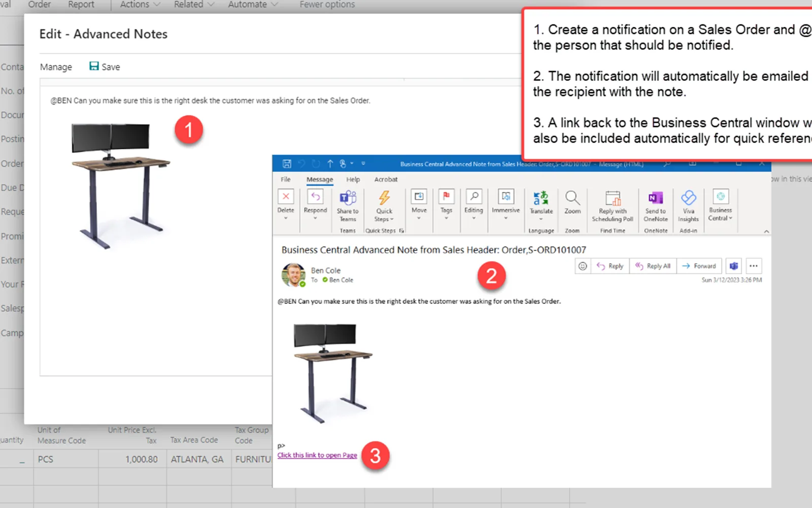Viewport: 812px width, 508px height.
Task: Click the Reply All button in email
Action: point(653,266)
